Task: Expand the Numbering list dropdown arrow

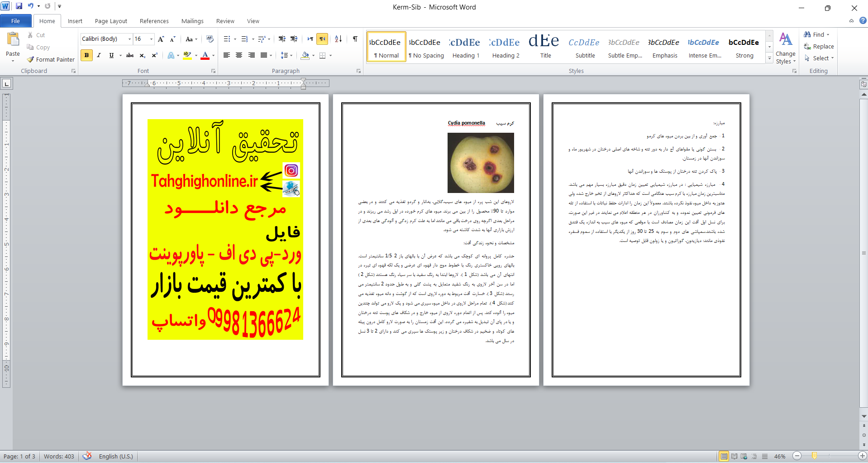Action: (253, 39)
